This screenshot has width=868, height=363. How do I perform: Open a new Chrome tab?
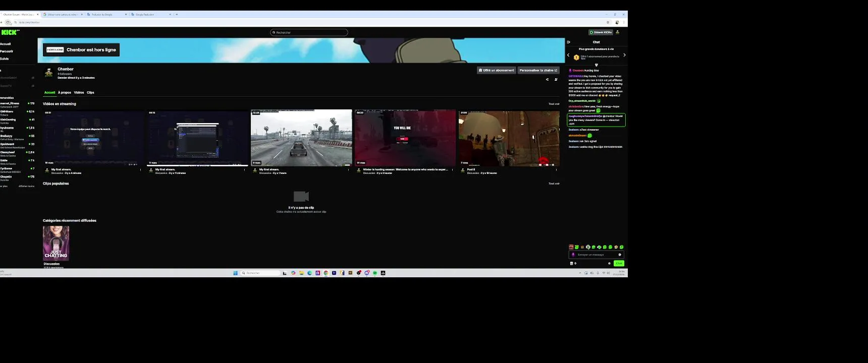click(x=177, y=15)
